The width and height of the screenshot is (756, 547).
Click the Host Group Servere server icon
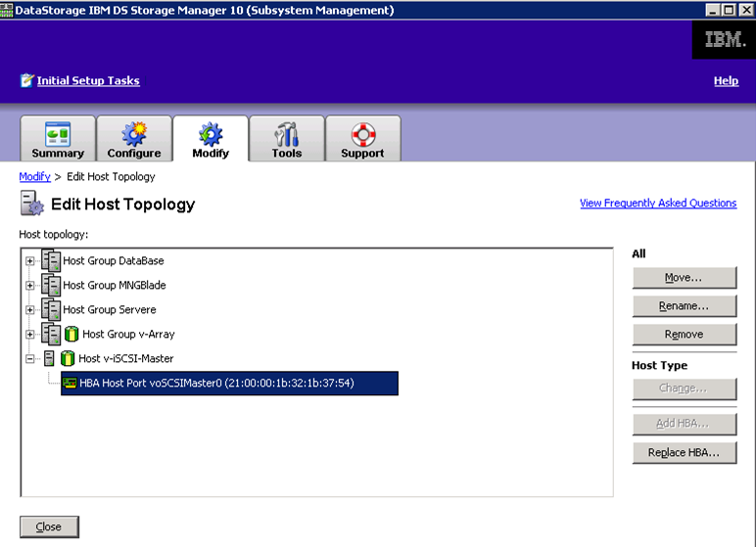click(x=51, y=310)
